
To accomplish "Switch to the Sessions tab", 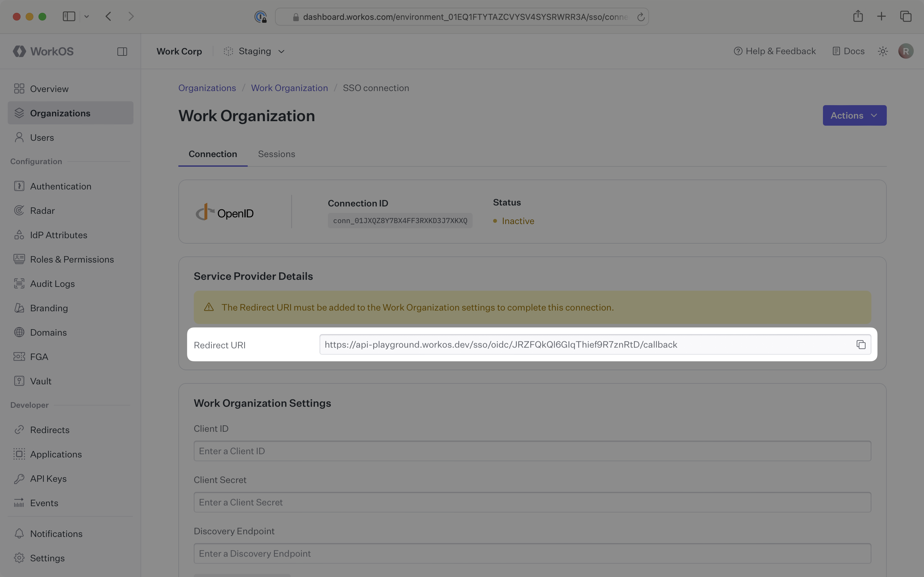I will [277, 154].
